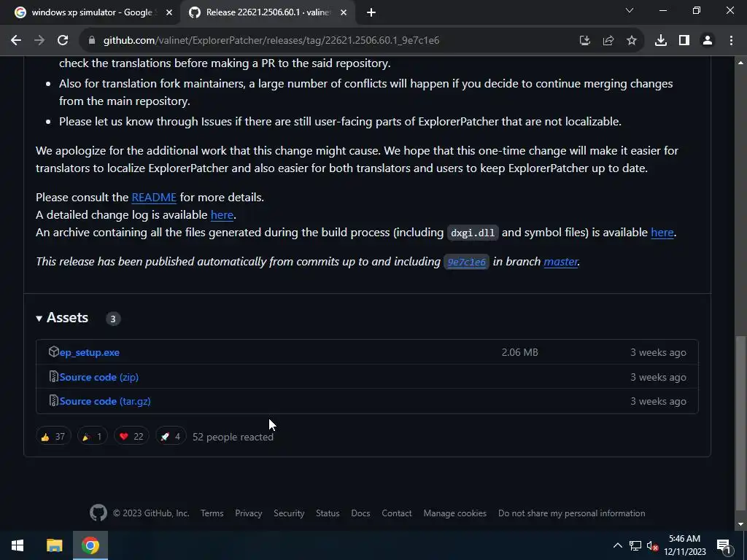Close the Release 22621.2506.60.1 tab

[x=344, y=12]
